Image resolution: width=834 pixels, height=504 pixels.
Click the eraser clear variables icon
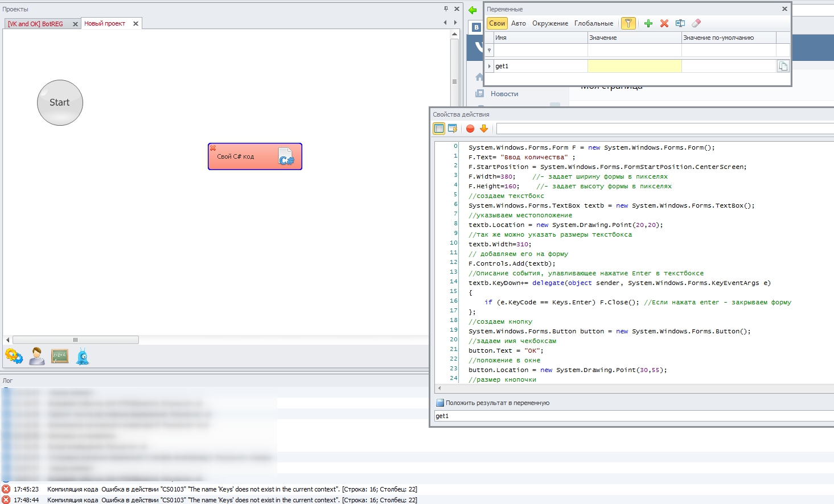[696, 23]
